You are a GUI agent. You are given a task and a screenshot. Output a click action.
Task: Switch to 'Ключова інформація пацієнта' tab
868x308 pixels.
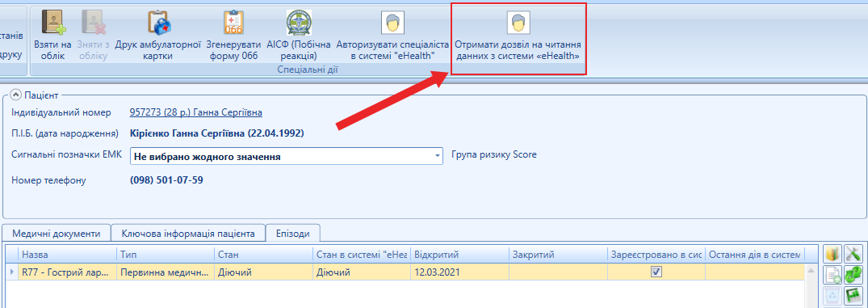click(188, 233)
